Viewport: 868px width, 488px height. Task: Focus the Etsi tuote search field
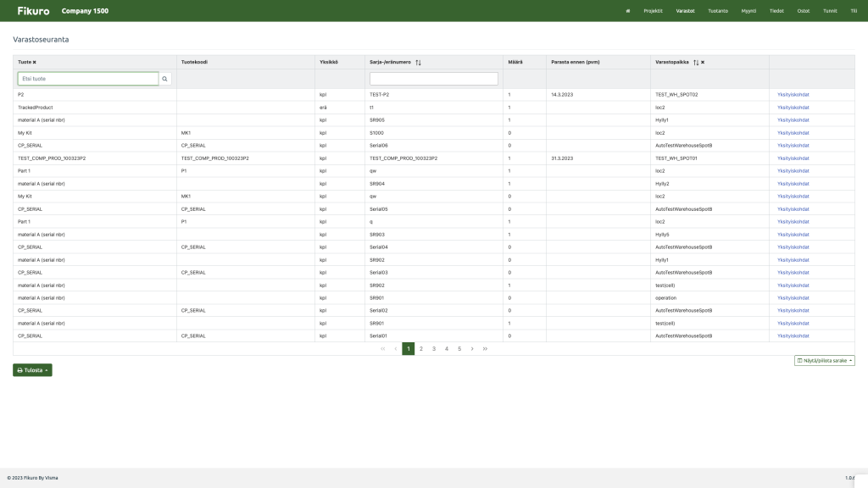(88, 79)
